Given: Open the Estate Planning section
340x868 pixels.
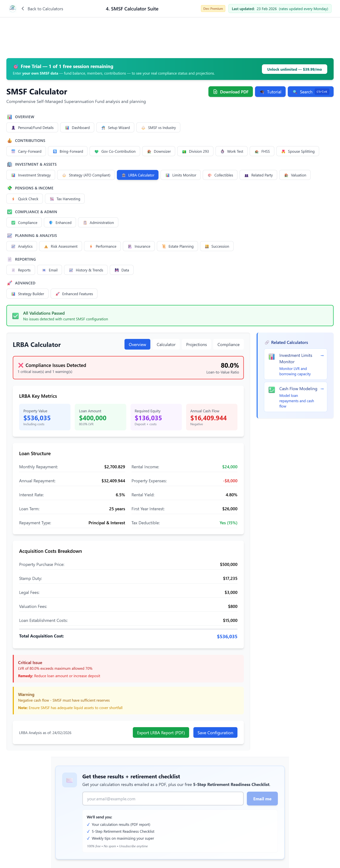Looking at the screenshot, I should pyautogui.click(x=177, y=246).
